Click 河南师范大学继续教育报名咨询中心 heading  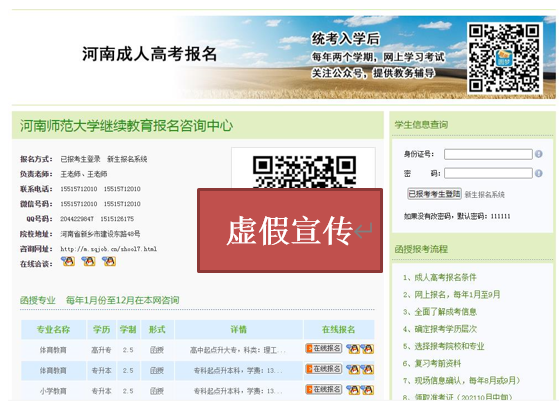pyautogui.click(x=126, y=125)
